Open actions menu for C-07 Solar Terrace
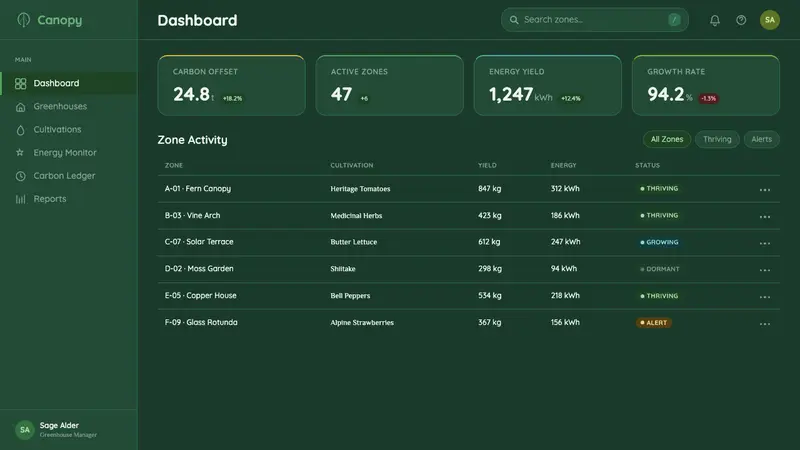 [x=764, y=243]
